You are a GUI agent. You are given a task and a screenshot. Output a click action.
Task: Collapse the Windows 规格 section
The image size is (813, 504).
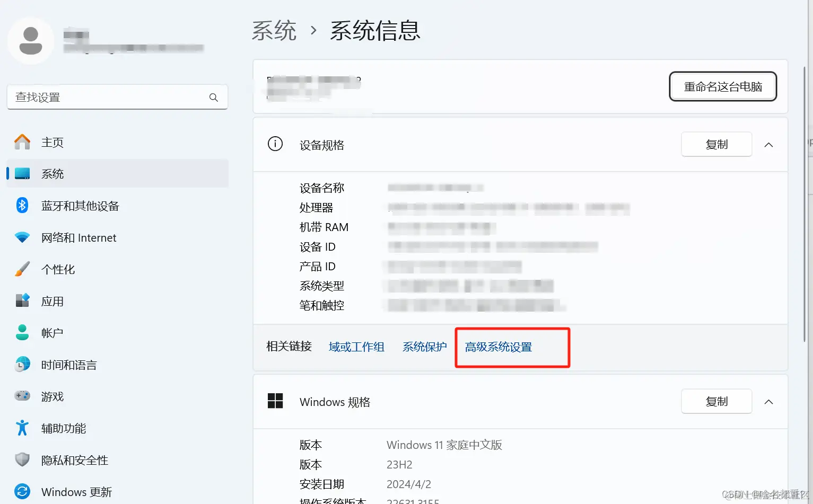coord(768,401)
